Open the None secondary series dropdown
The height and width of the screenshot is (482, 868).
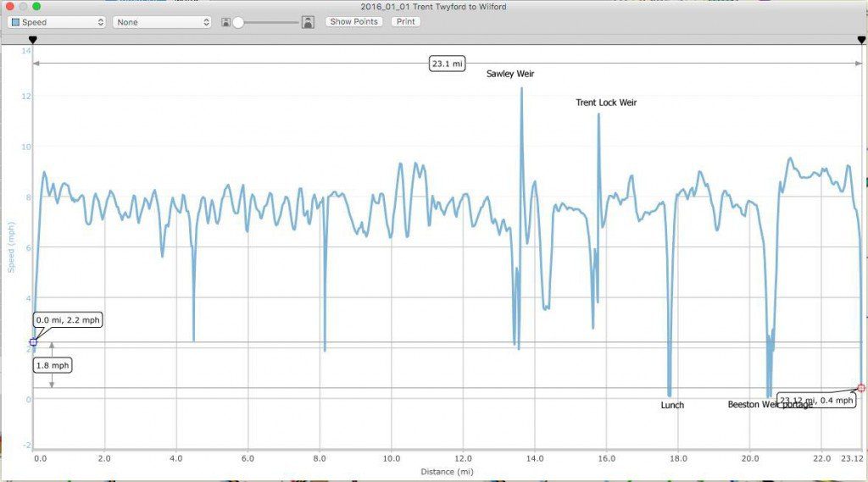point(161,22)
